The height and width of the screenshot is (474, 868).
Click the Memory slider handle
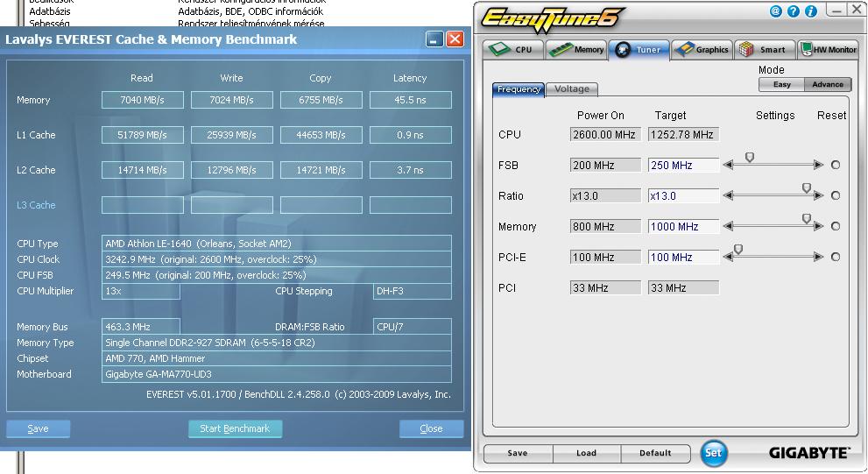(x=807, y=219)
